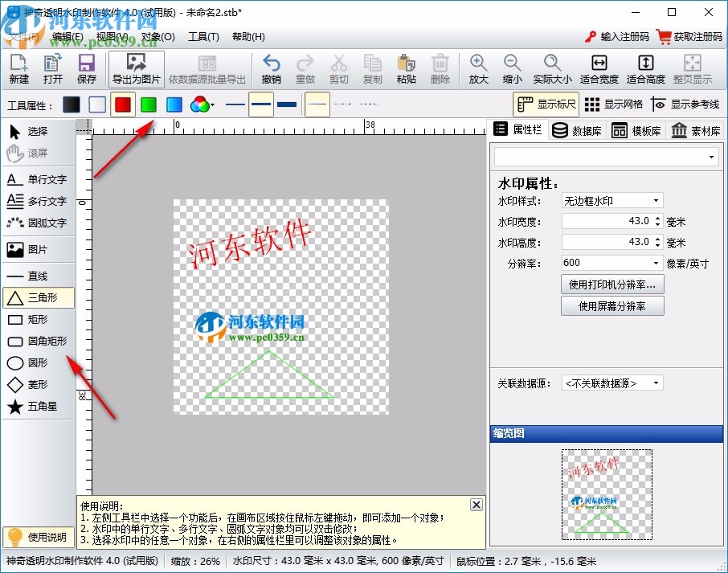Viewport: 728px width, 573px height.
Task: Click the 粘贴 (Paste) icon
Action: [407, 69]
